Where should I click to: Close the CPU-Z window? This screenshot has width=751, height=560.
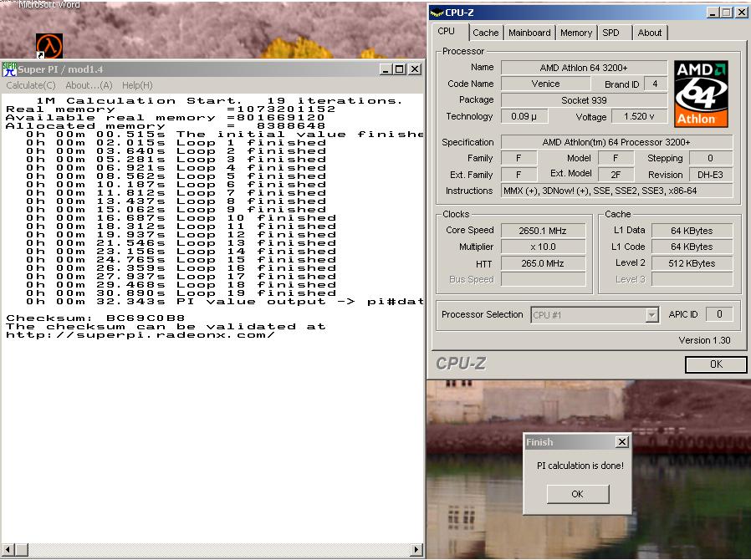pos(742,13)
